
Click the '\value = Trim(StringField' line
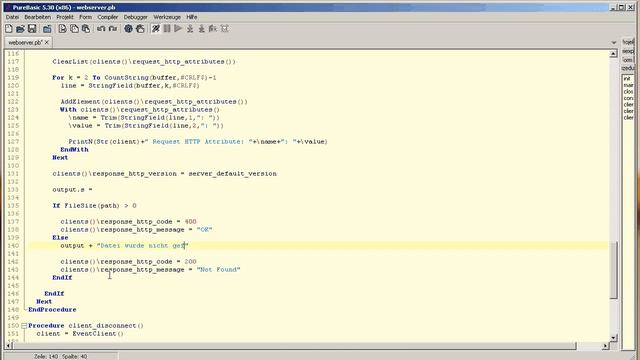pyautogui.click(x=146, y=126)
